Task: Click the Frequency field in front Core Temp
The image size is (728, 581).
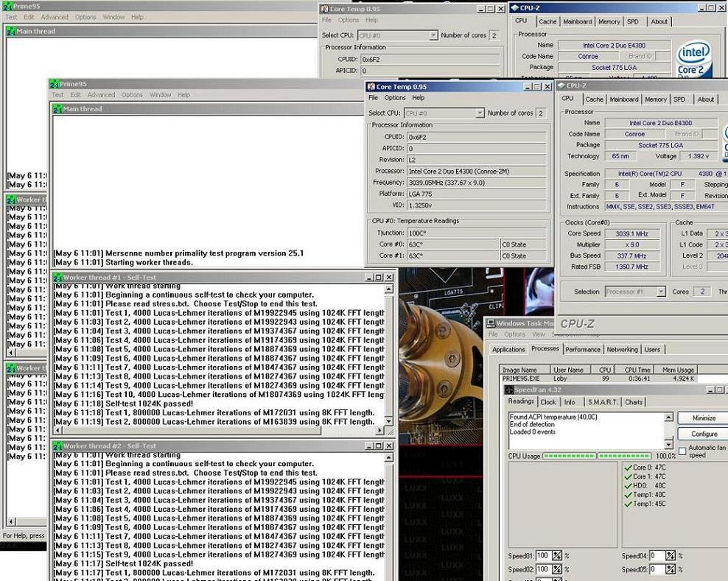Action: tap(477, 183)
